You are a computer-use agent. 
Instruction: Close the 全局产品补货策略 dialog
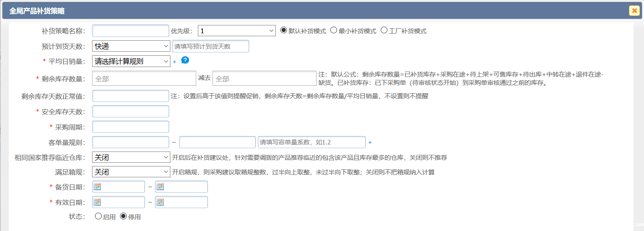tap(634, 11)
